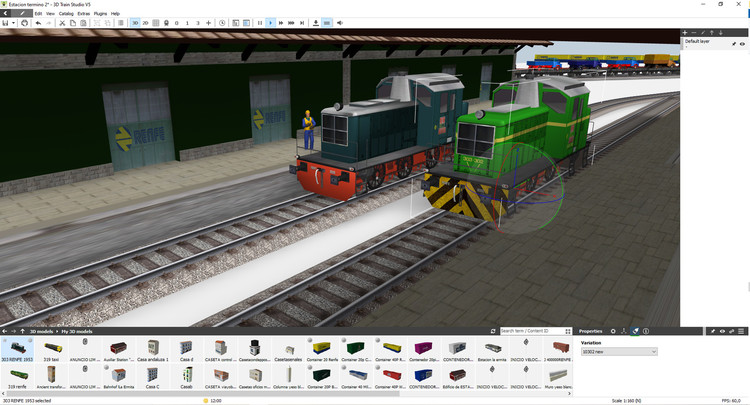Select the 'Casa andaluza 1' thumbnail

click(x=153, y=350)
